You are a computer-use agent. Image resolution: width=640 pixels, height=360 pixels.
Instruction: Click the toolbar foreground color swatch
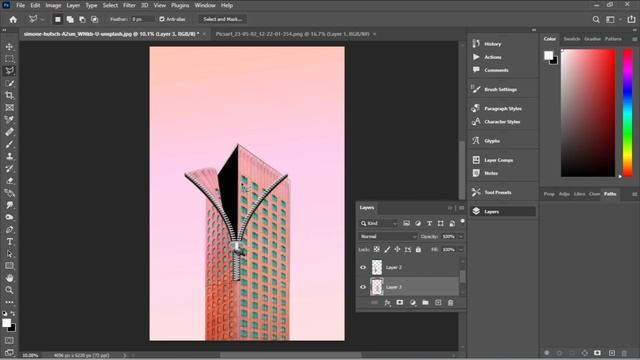6,323
